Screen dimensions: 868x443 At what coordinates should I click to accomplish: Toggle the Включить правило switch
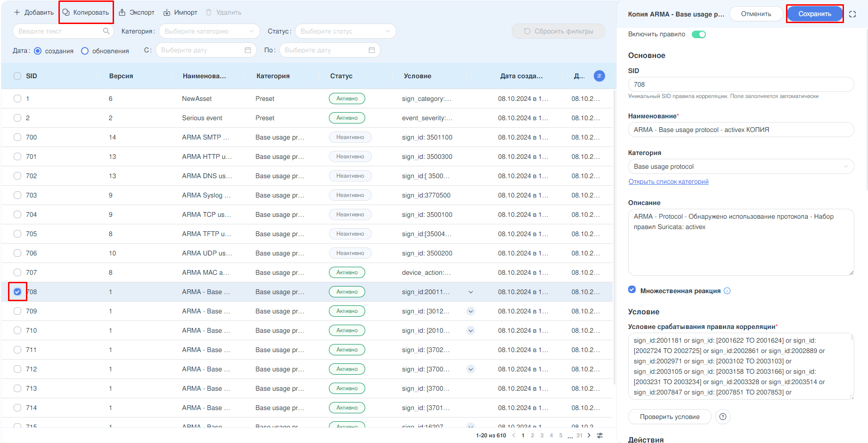coord(698,34)
